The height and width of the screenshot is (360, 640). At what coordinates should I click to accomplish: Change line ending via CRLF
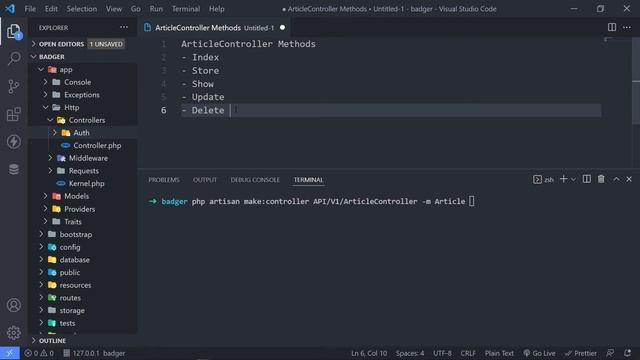[x=468, y=353]
